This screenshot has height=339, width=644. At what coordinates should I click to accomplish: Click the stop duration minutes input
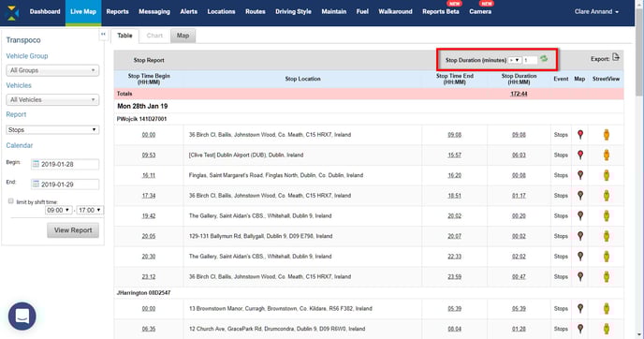point(530,60)
